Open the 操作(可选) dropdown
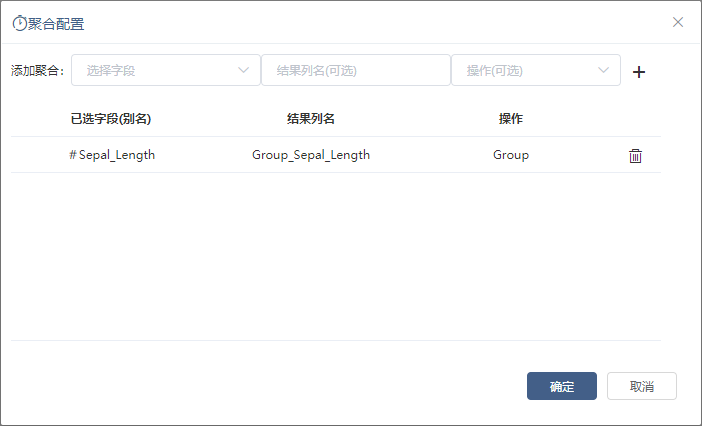Screen dimensions: 702x426 [x=536, y=70]
